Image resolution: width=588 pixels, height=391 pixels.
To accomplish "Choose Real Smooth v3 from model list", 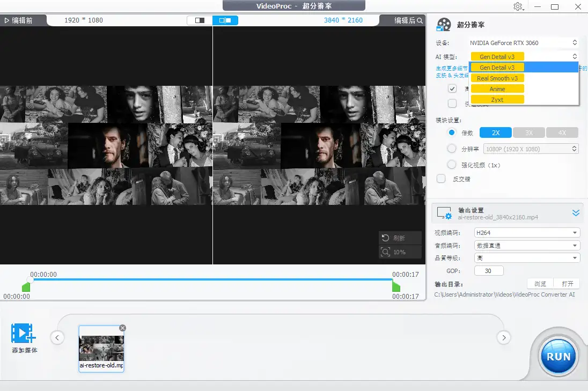I will point(497,78).
